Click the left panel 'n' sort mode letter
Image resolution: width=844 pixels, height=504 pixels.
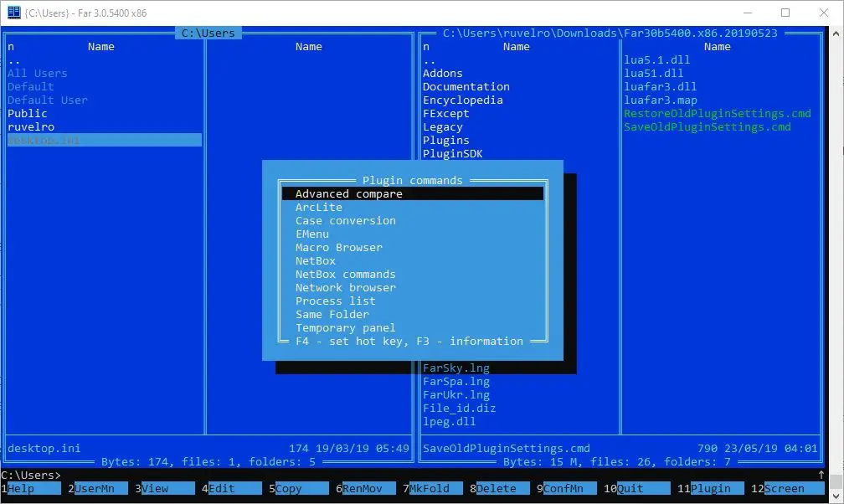[x=11, y=47]
